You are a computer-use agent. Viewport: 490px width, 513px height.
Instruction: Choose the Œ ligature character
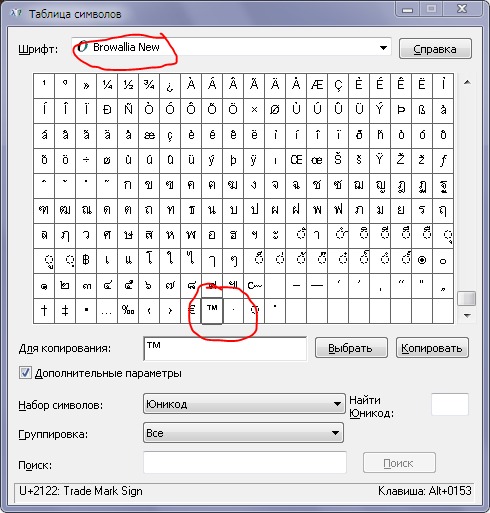(296, 161)
